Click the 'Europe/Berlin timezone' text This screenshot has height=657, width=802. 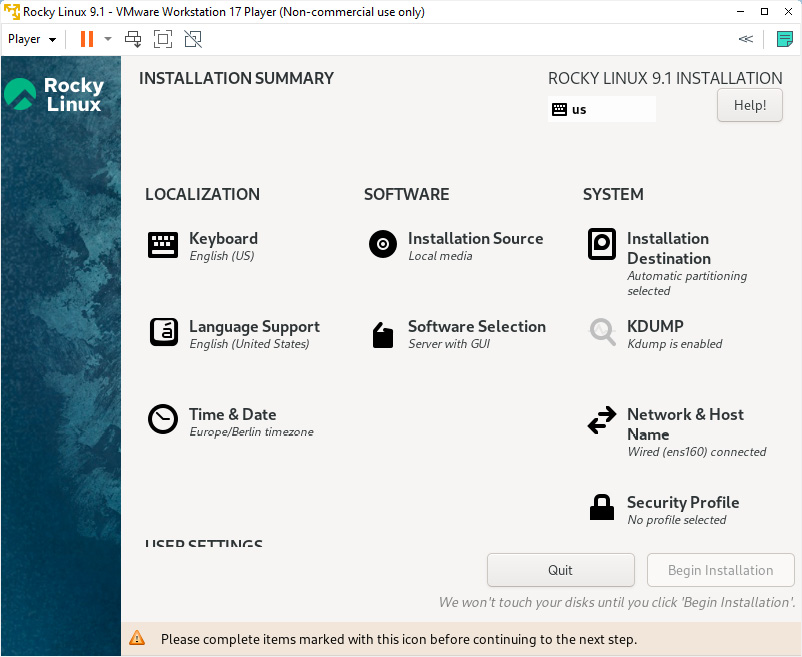click(x=252, y=432)
